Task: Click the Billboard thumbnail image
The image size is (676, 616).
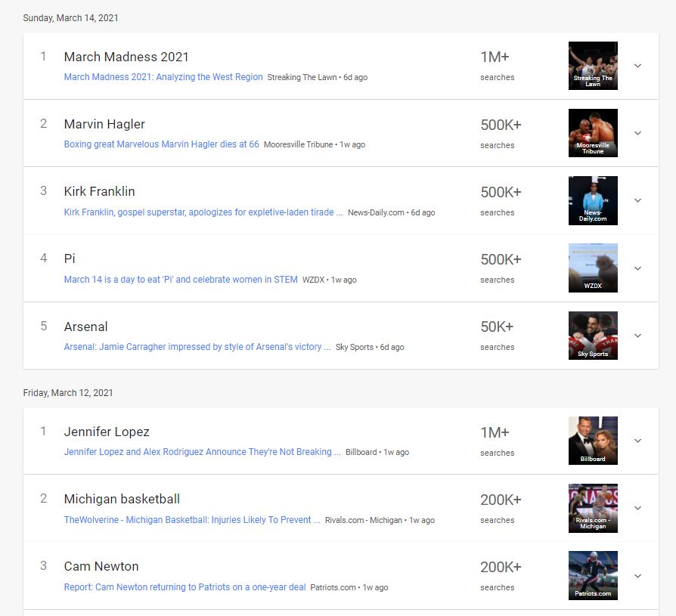Action: (593, 441)
